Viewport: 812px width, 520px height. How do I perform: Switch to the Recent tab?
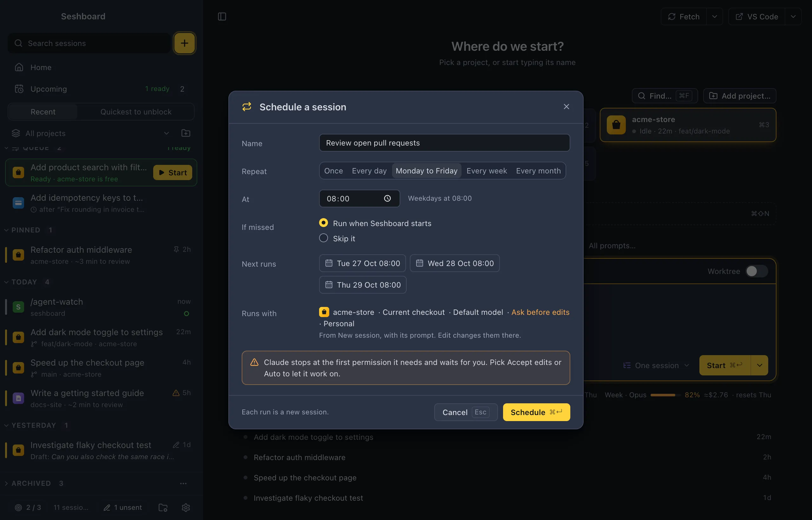pyautogui.click(x=43, y=112)
